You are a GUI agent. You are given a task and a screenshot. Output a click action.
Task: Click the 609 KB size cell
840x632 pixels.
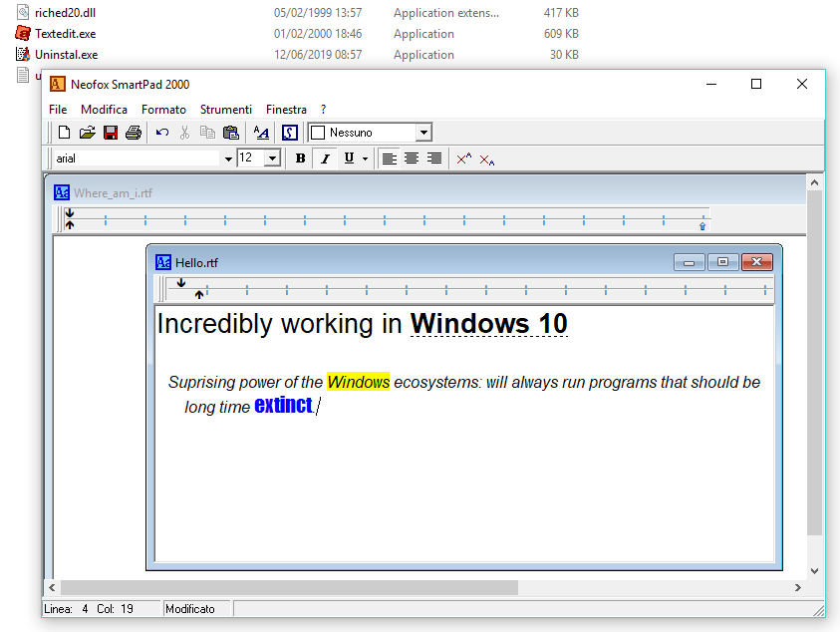click(561, 34)
